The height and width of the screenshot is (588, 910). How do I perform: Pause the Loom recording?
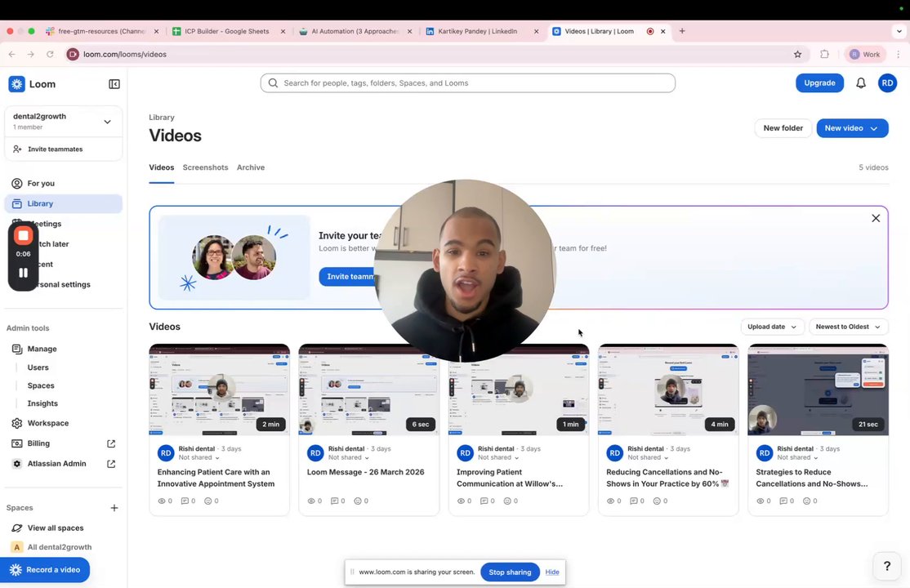[23, 273]
